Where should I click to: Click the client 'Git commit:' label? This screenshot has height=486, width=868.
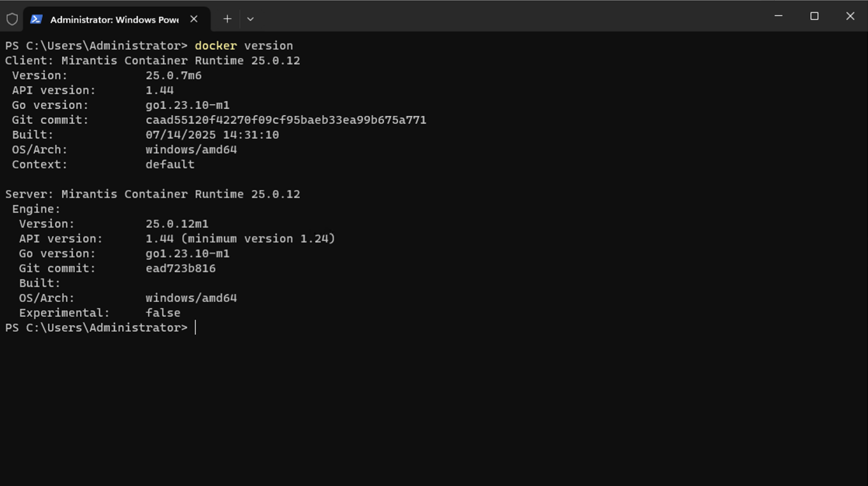pos(50,120)
